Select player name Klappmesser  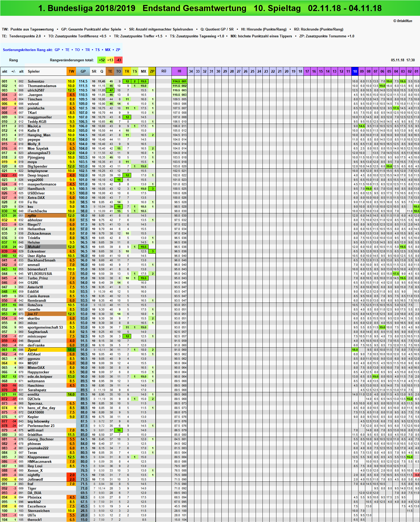38,457
